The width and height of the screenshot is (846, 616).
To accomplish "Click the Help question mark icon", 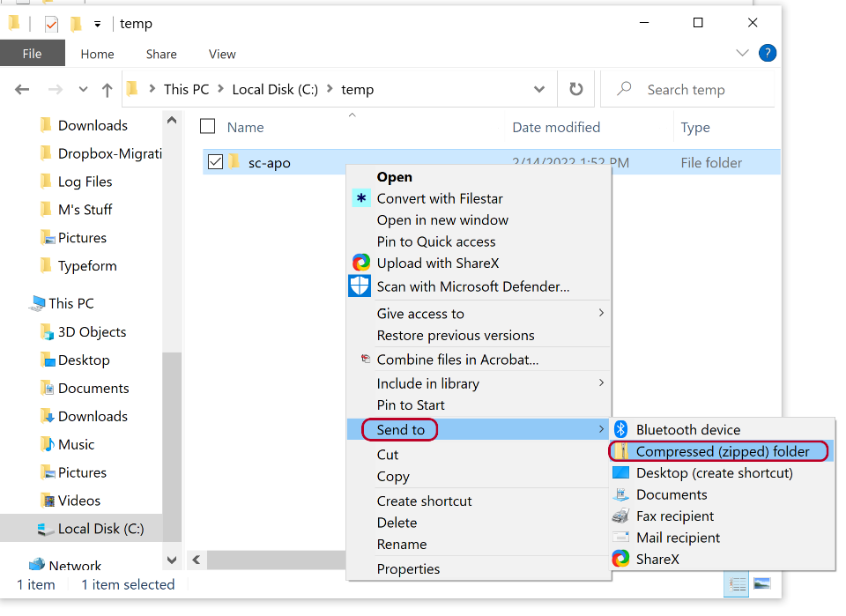I will click(767, 54).
